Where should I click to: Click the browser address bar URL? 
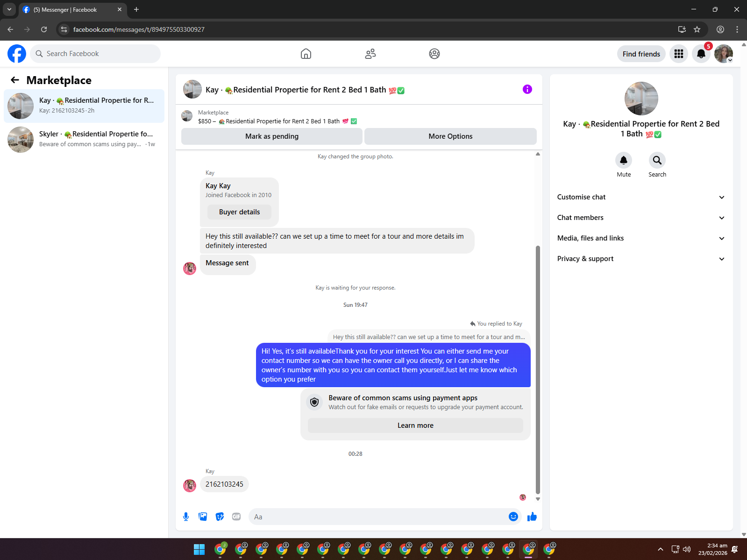(139, 29)
